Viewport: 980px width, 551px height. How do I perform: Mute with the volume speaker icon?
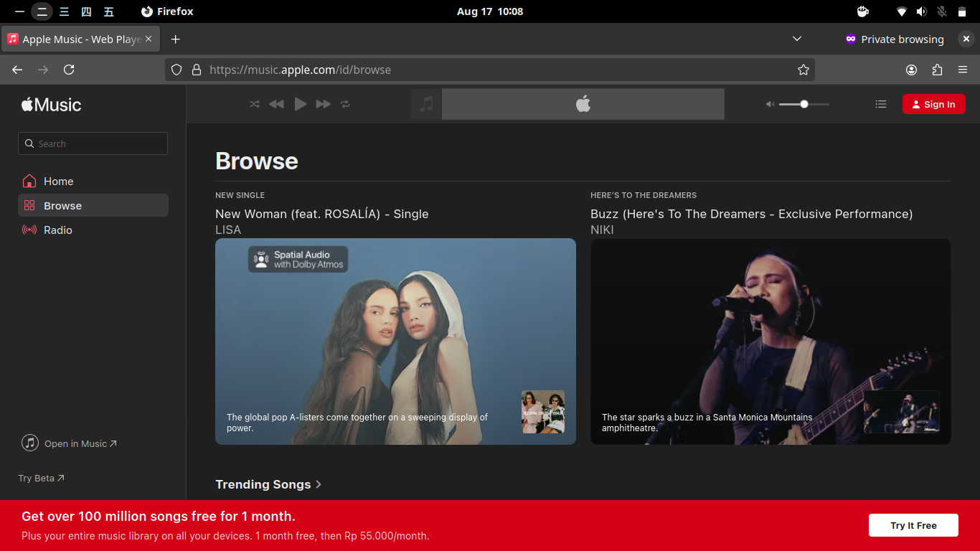coord(770,104)
